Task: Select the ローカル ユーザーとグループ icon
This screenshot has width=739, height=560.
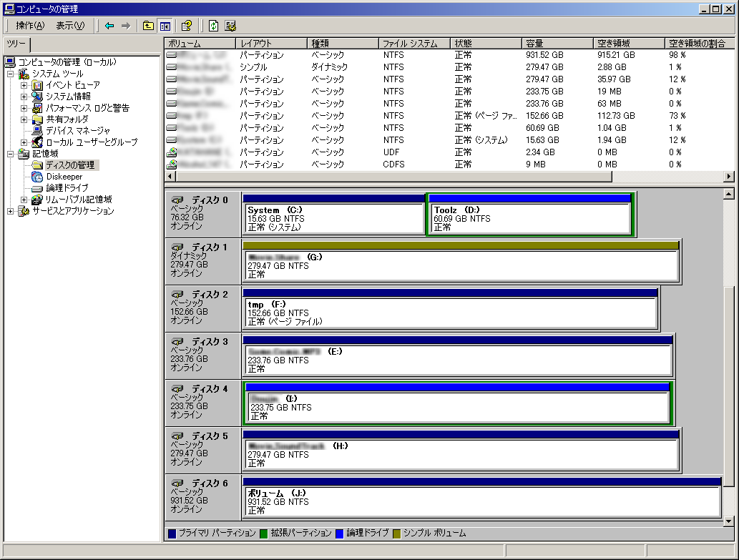Action: point(37,142)
